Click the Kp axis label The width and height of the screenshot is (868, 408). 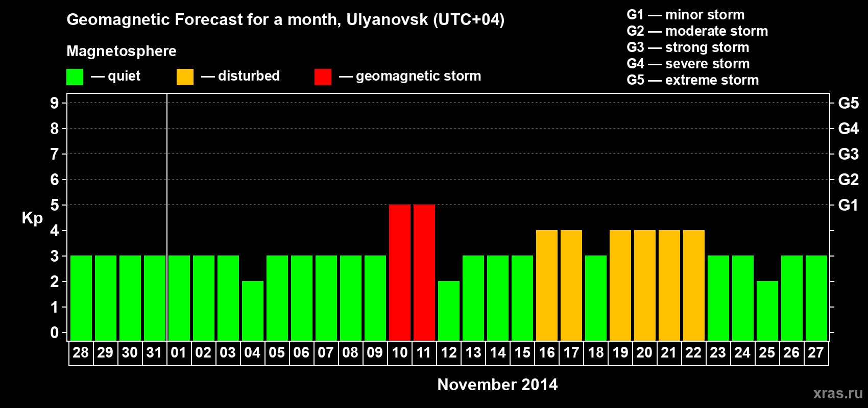pos(32,218)
